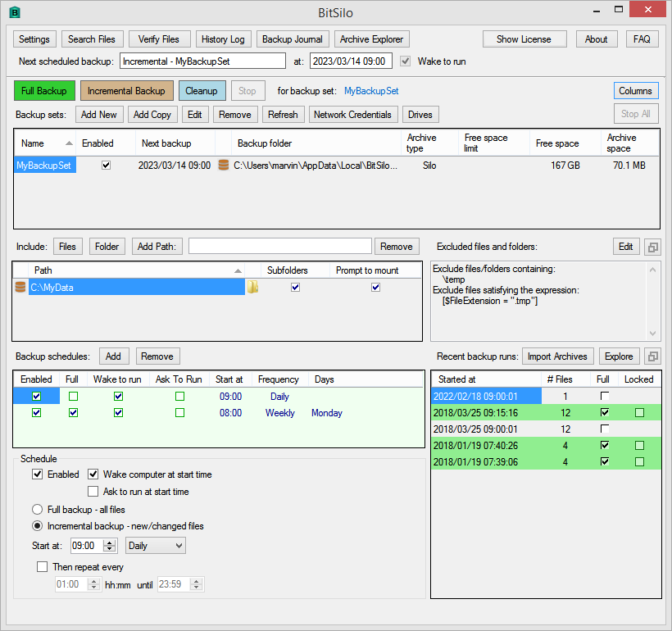Uncheck Subfolders for the C:\MyData path
Screen dimensions: 672x631
296,287
